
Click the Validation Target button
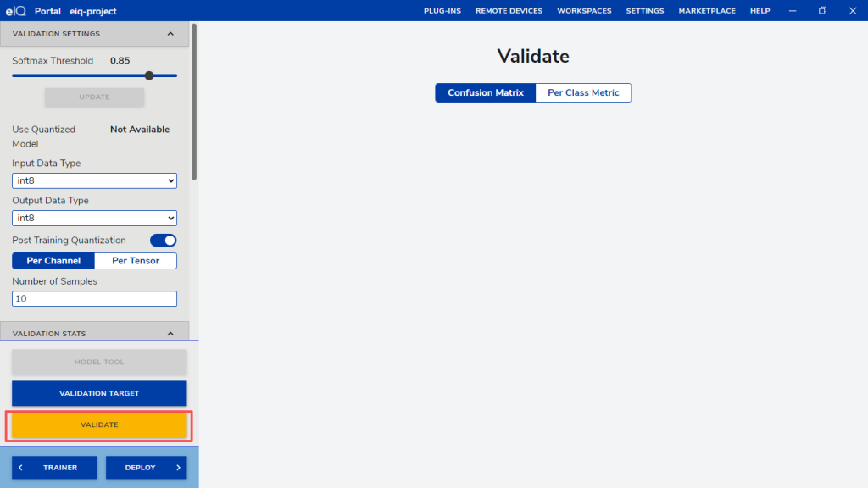[x=99, y=393]
